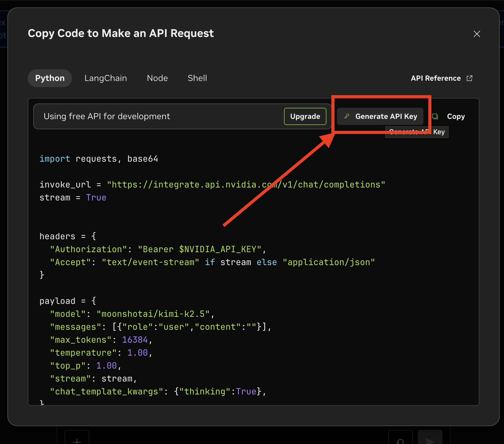This screenshot has width=504, height=444.
Task: Click the Upgrade button
Action: (x=305, y=116)
